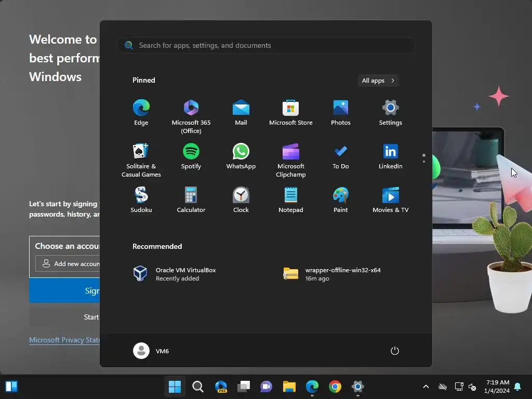Open Settings from pinned apps
This screenshot has width=532, height=399.
coord(391,113)
